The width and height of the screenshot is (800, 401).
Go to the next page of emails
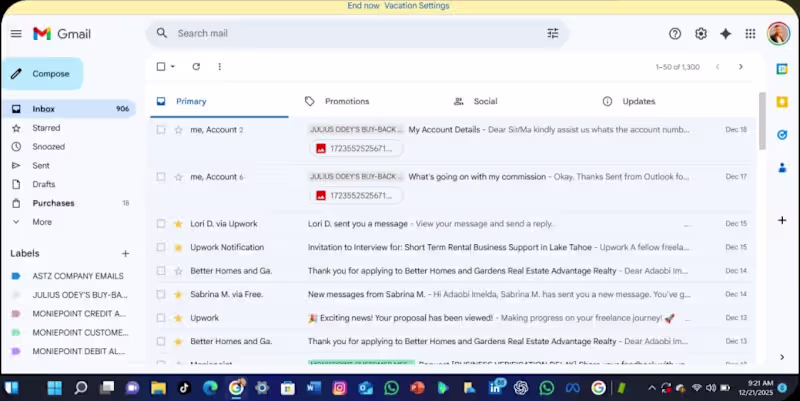[x=741, y=67]
